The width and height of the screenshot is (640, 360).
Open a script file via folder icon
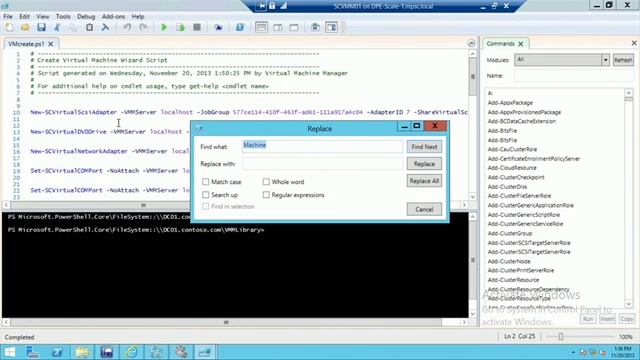25,27
